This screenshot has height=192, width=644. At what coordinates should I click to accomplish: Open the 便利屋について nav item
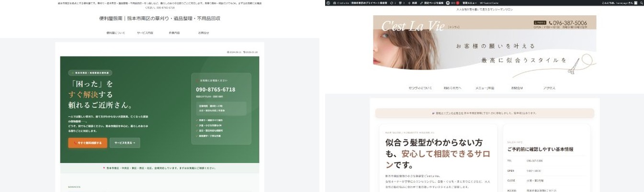pos(115,33)
